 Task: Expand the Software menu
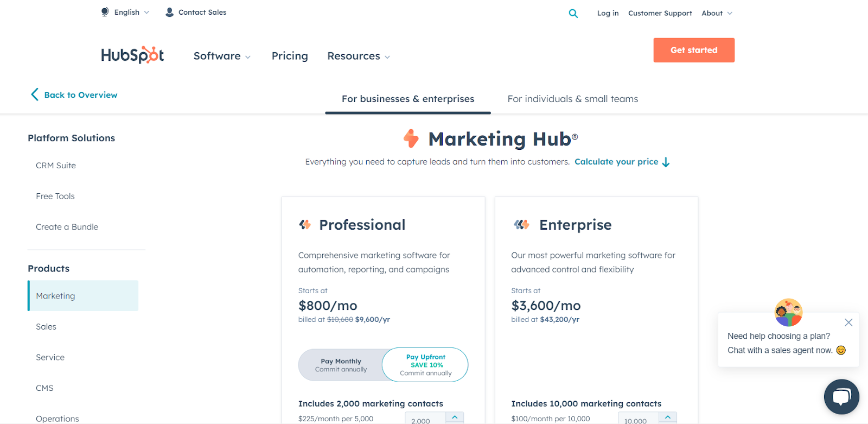pyautogui.click(x=222, y=56)
